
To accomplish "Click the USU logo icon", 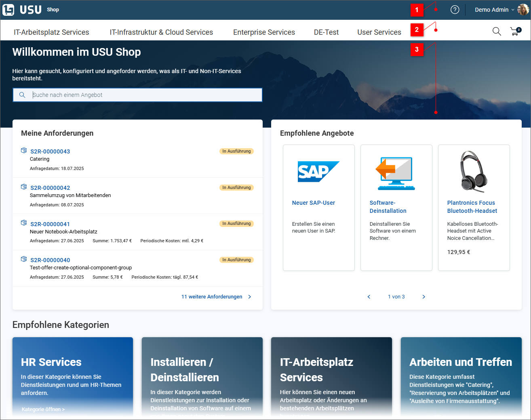I will click(x=8, y=10).
